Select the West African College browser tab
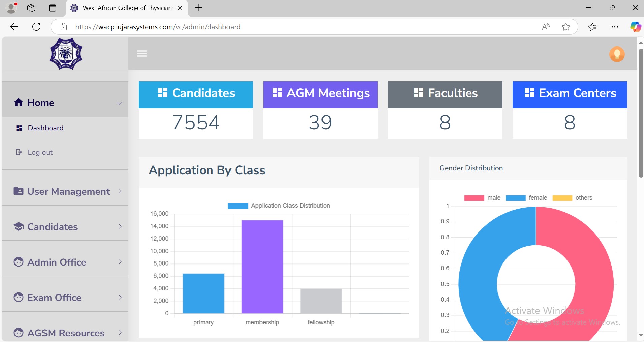The width and height of the screenshot is (644, 342). coord(127,8)
